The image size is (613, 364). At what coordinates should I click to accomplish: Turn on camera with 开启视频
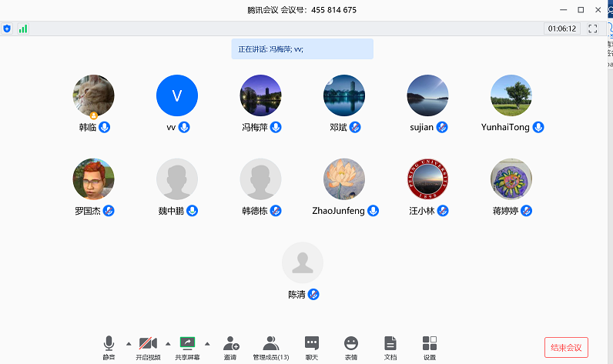coord(149,343)
